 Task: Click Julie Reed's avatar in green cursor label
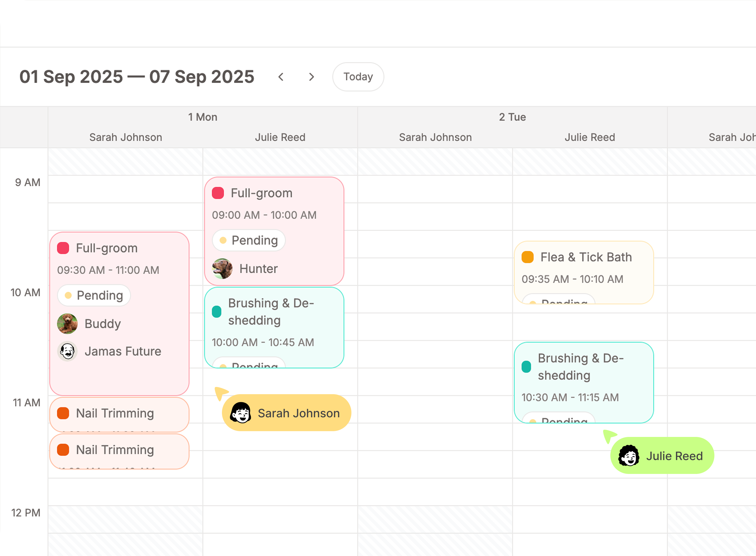point(629,455)
